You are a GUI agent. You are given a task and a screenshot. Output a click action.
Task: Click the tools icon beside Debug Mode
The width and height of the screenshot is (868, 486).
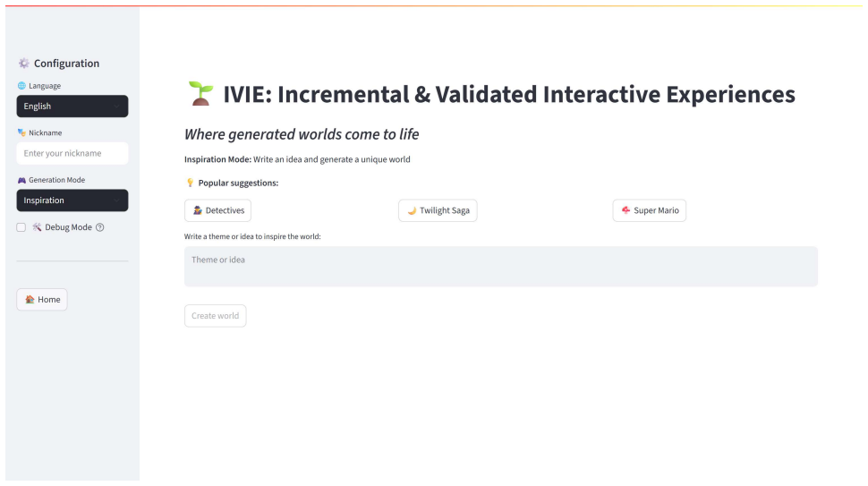point(37,227)
